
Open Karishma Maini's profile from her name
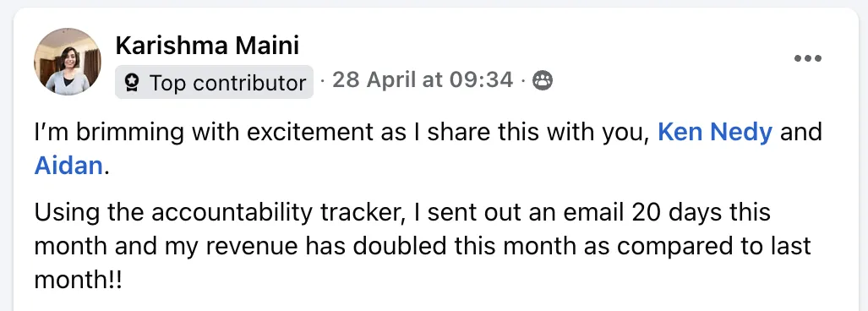(x=207, y=45)
